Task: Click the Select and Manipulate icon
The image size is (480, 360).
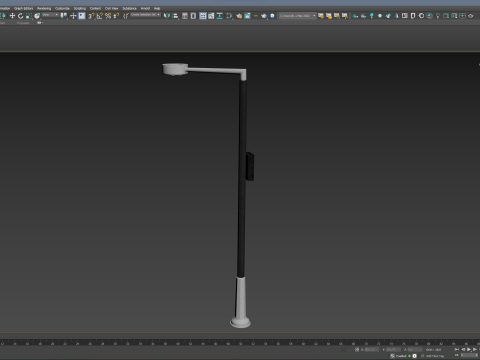Action: [x=73, y=16]
